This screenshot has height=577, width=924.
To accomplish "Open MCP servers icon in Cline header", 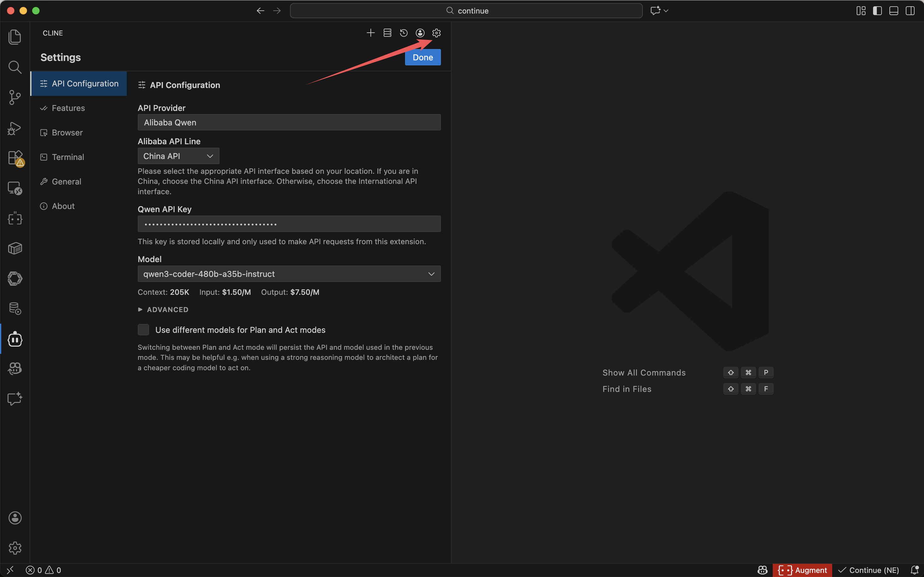I will (387, 33).
